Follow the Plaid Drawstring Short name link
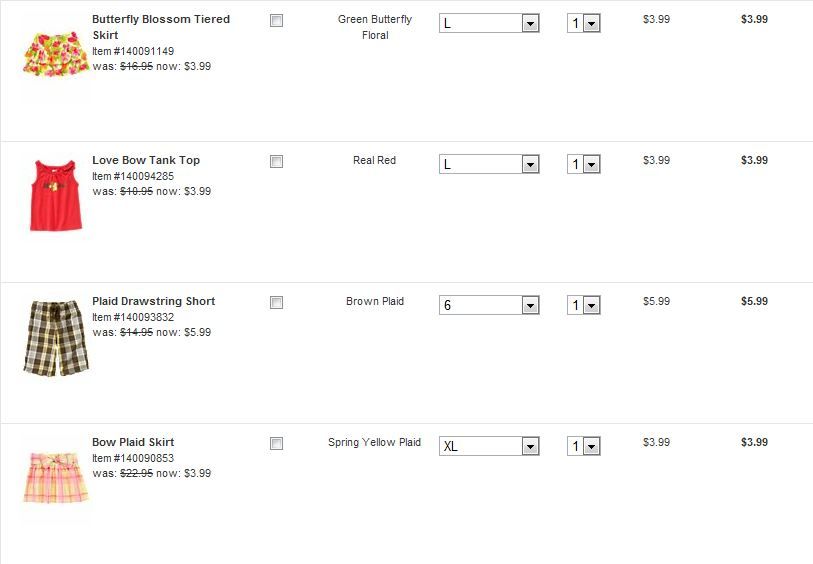The height and width of the screenshot is (564, 813). click(153, 301)
